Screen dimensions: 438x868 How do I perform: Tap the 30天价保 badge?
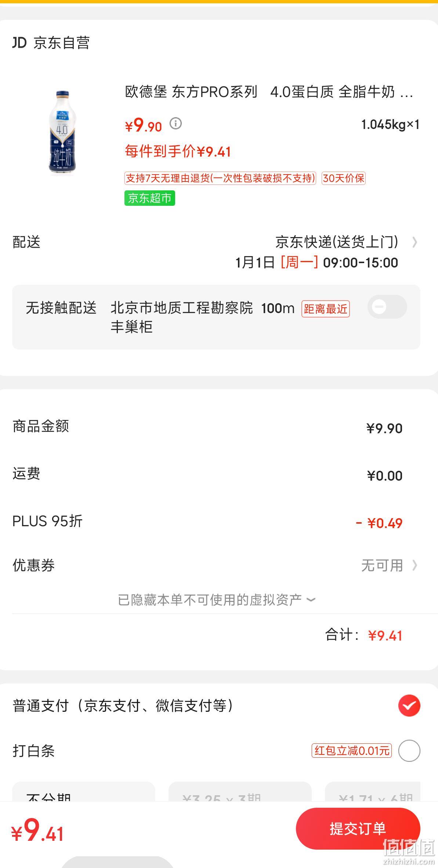344,178
